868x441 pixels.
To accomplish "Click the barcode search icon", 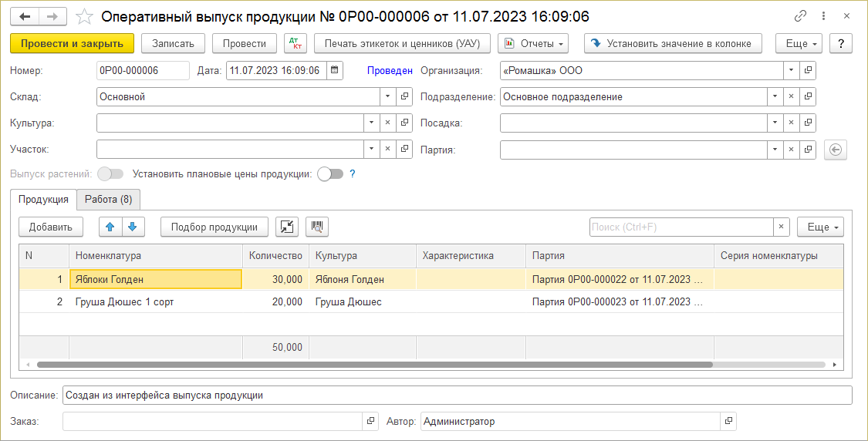I will pos(317,227).
